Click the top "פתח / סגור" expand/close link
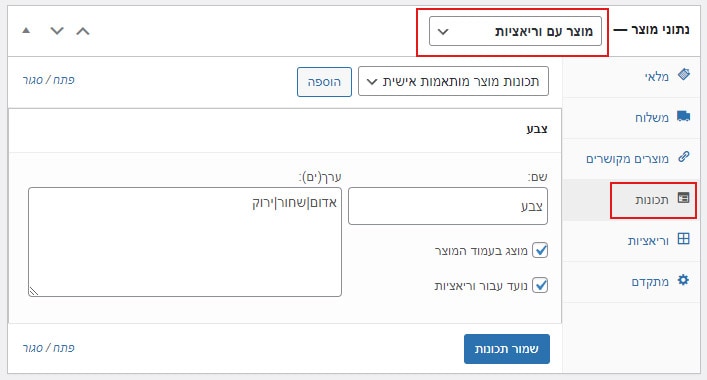The width and height of the screenshot is (707, 380). point(49,80)
